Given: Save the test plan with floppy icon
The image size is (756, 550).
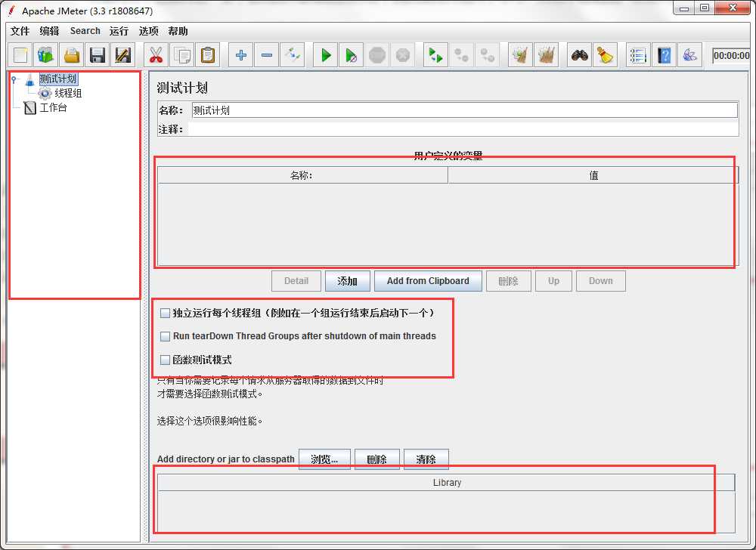Looking at the screenshot, I should coord(98,55).
